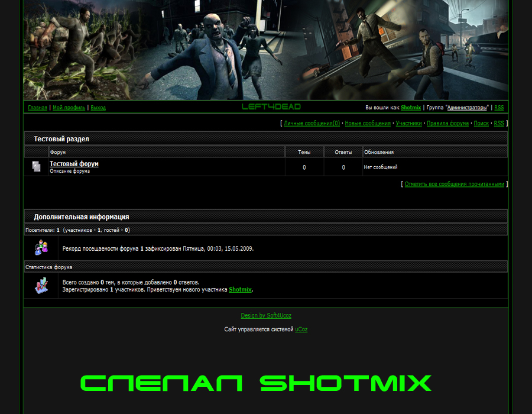The height and width of the screenshot is (414, 532).
Task: Click the visitors record people icon
Action: (41, 248)
